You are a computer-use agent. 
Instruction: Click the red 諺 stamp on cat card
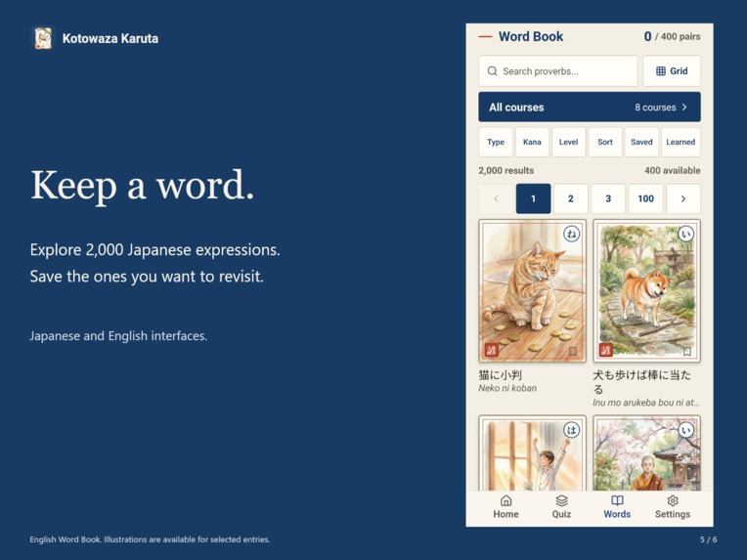click(491, 350)
